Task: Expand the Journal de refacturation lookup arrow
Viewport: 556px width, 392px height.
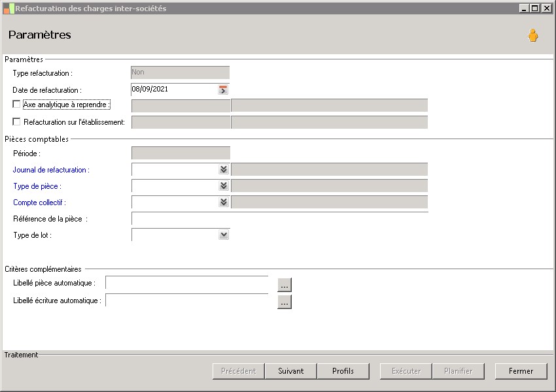Action: click(224, 169)
